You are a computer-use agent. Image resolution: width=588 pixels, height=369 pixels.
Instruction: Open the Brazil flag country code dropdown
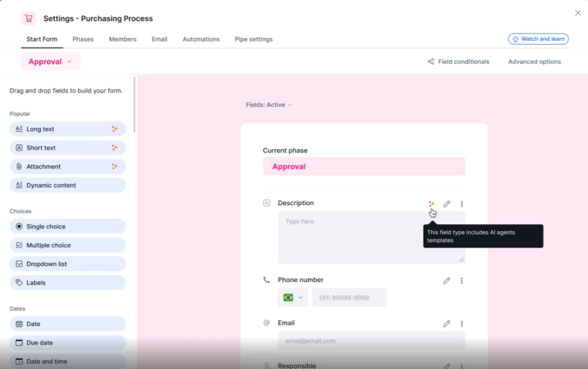[293, 298]
